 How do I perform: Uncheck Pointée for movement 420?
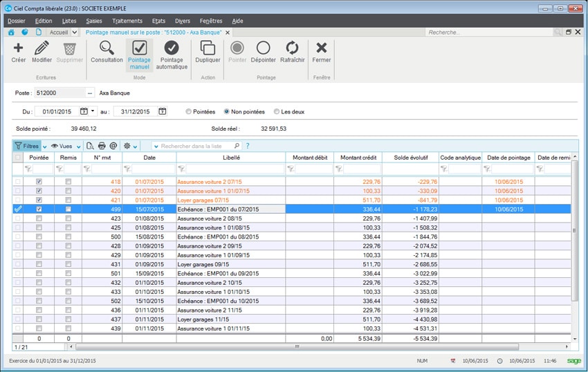point(39,191)
